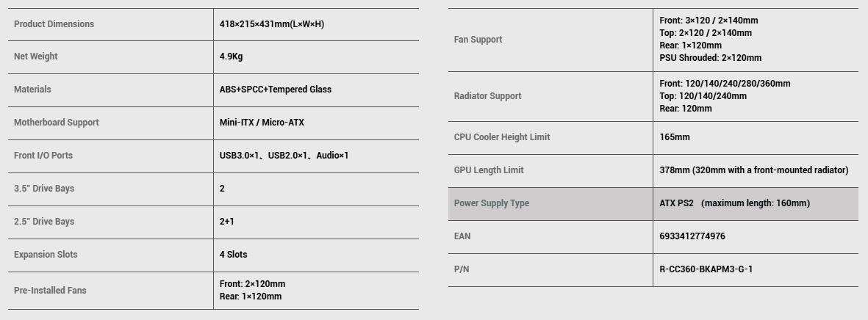Click the GPU Length Limit label
This screenshot has width=868, height=320.
489,170
